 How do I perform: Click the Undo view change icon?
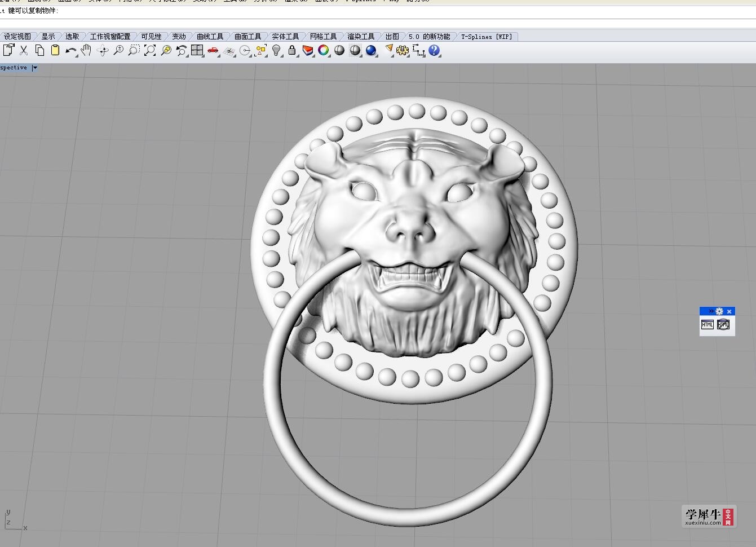(x=182, y=50)
